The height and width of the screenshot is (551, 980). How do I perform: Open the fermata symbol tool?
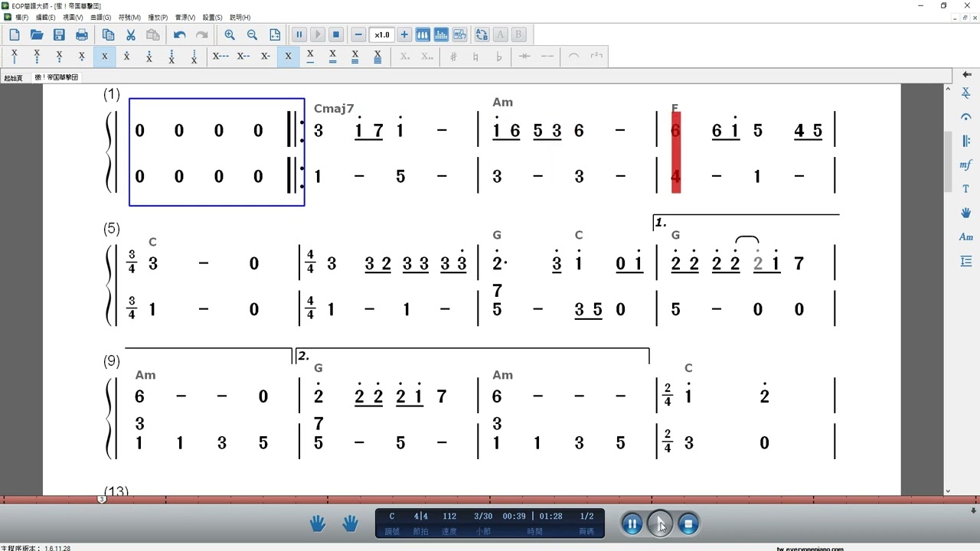click(x=966, y=117)
